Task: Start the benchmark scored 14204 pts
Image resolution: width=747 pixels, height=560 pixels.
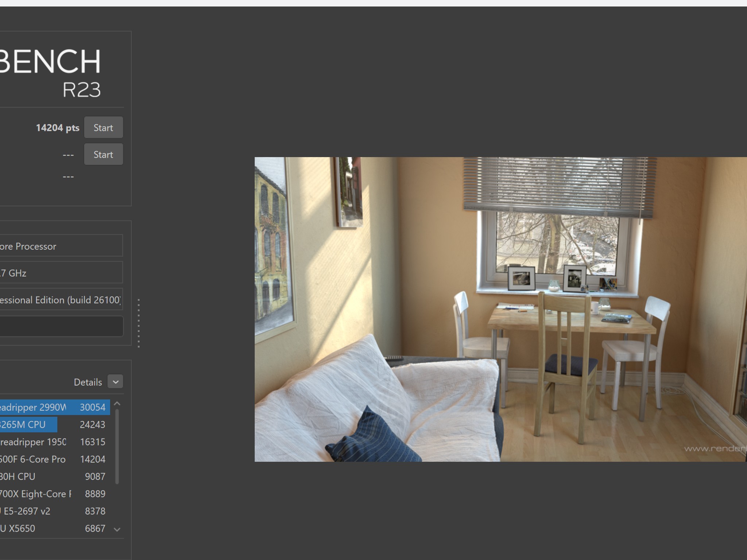Action: point(103,128)
